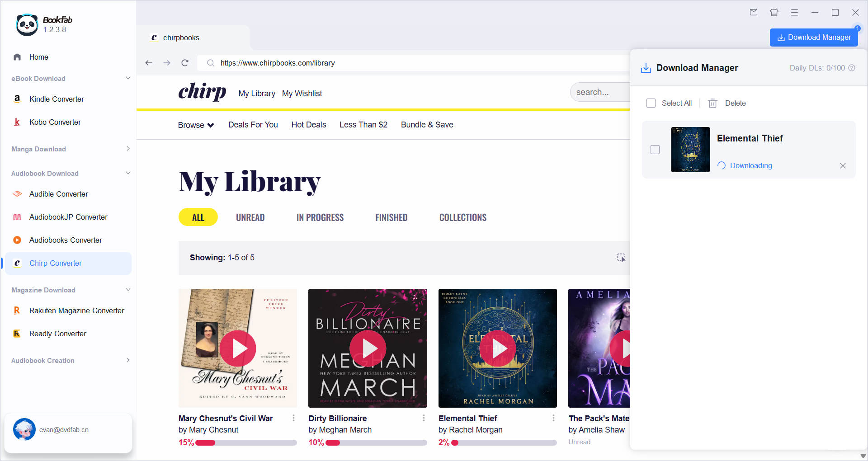Check the Select All checkbox

point(651,103)
